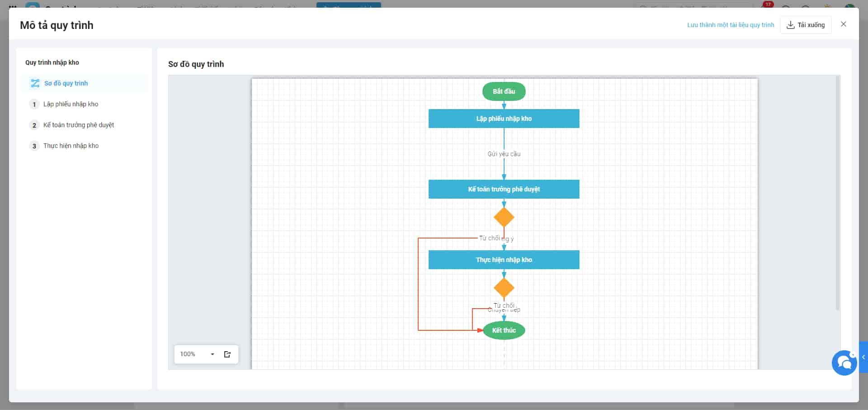Click the Kết thúc end node
The width and height of the screenshot is (868, 410).
pyautogui.click(x=504, y=330)
